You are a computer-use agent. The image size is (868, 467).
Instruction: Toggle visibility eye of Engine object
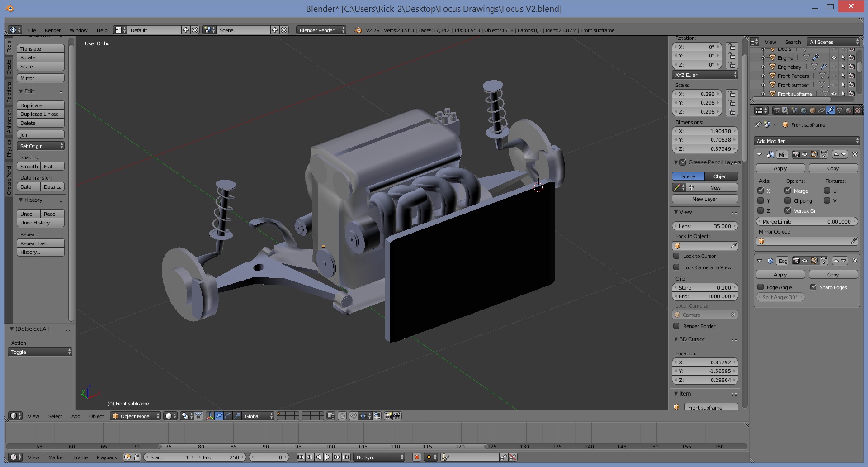click(834, 58)
